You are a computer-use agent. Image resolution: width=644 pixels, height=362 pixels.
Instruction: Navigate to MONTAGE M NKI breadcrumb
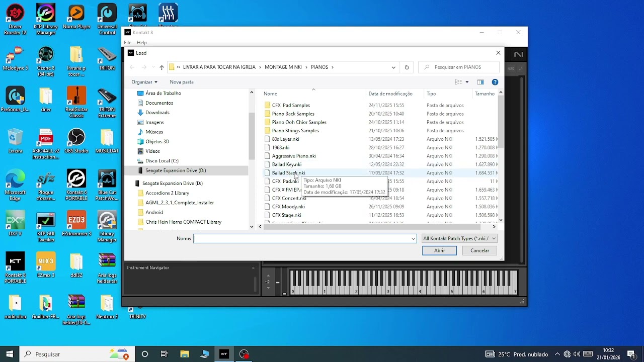point(283,67)
